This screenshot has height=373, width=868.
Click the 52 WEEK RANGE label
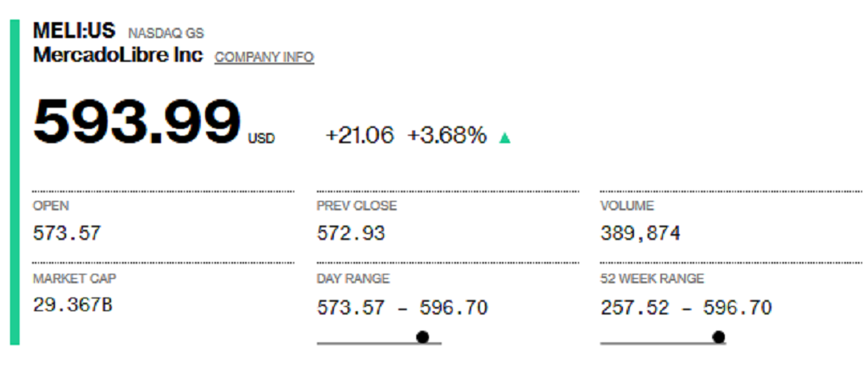(x=652, y=279)
